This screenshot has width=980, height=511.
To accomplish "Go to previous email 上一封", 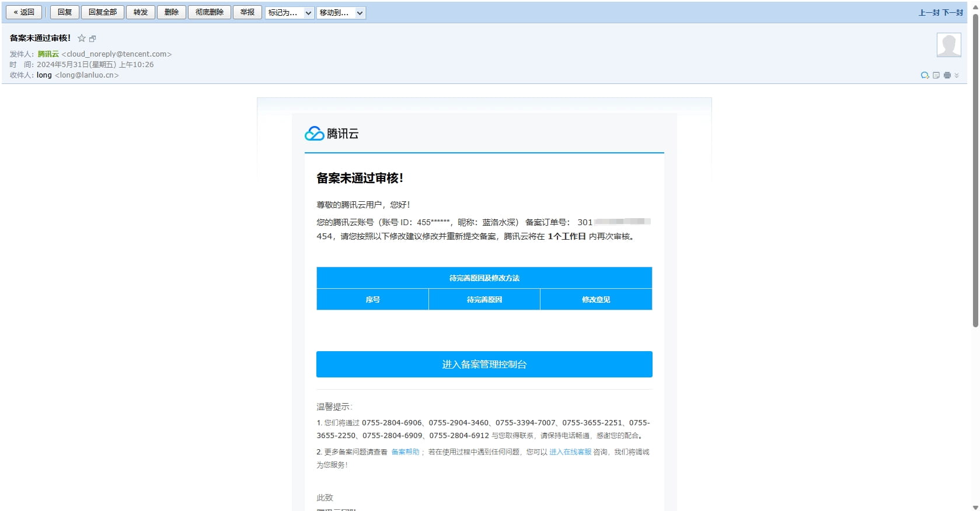I will [x=929, y=12].
